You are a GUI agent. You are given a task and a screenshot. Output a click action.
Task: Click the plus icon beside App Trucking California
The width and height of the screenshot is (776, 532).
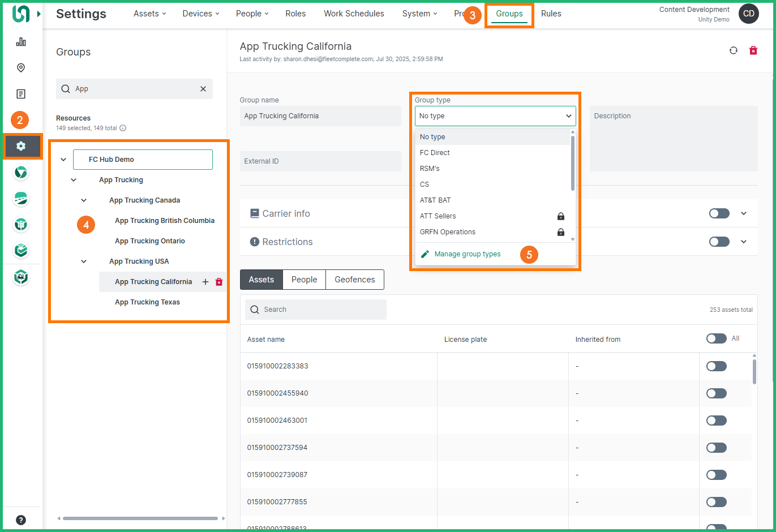tap(205, 282)
